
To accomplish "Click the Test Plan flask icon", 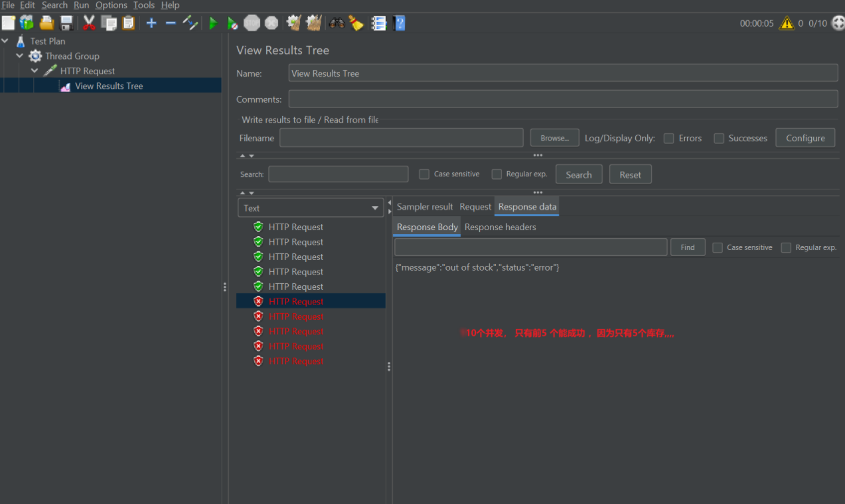I will (21, 41).
